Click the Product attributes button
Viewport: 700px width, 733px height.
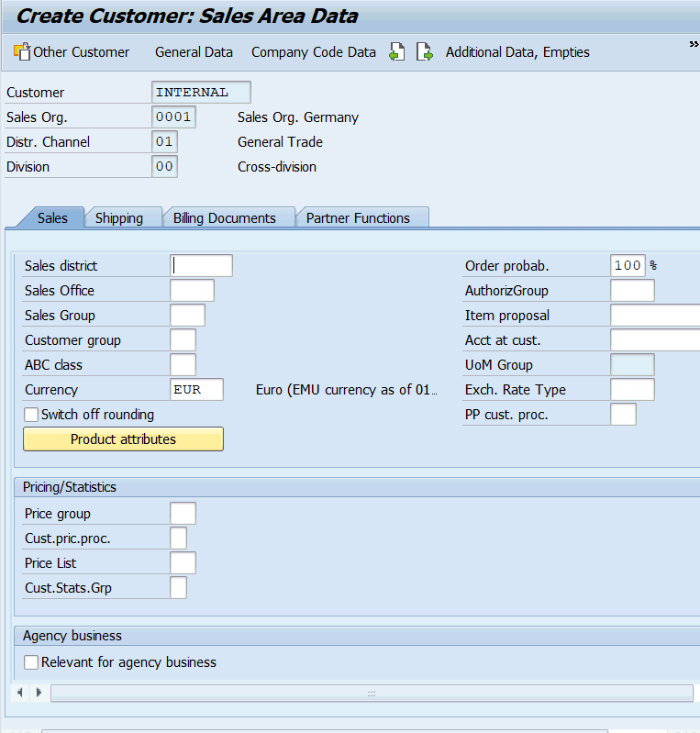(x=124, y=439)
